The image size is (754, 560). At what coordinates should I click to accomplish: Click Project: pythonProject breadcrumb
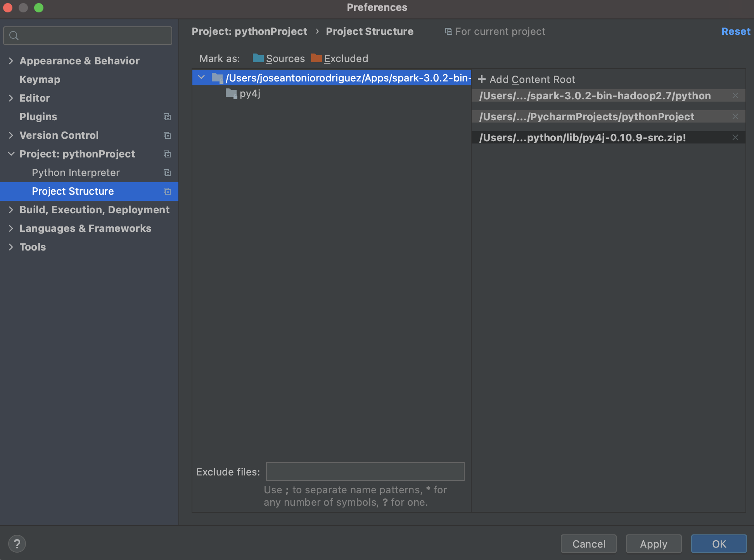point(249,31)
